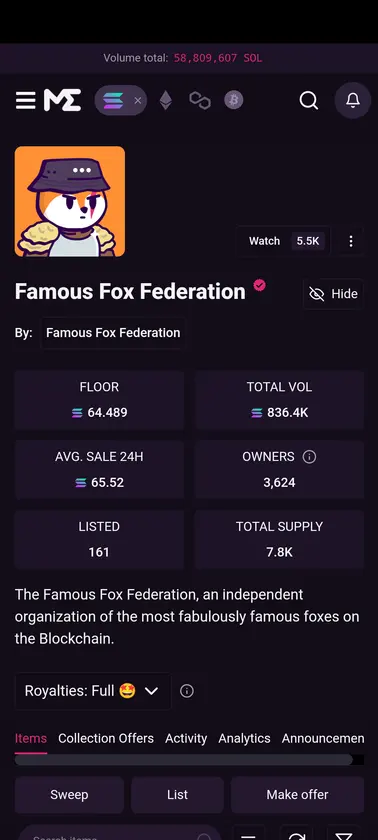Image resolution: width=378 pixels, height=840 pixels.
Task: Hide the Famous Fox Federation collection
Action: [333, 294]
